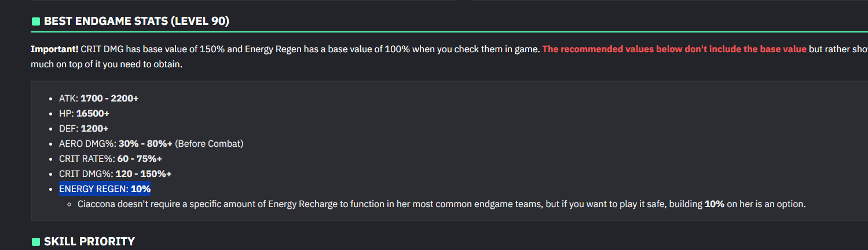868x250 pixels.
Task: Click the green square beside Best Endgame Stats
Action: [x=36, y=21]
